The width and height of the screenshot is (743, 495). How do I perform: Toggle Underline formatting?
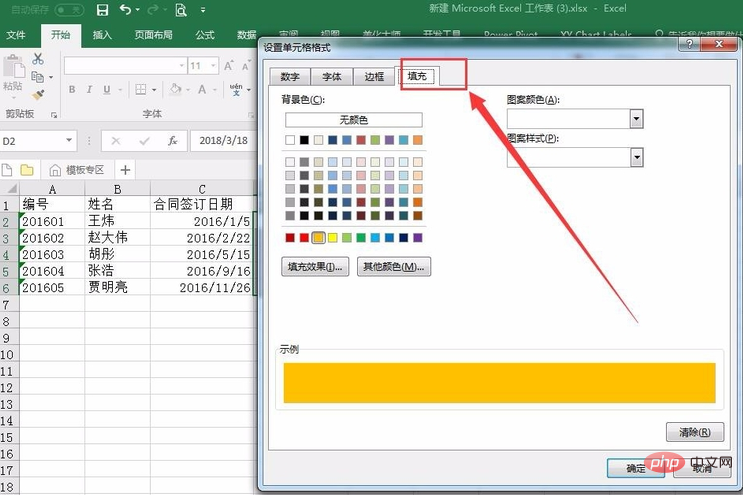(x=107, y=89)
